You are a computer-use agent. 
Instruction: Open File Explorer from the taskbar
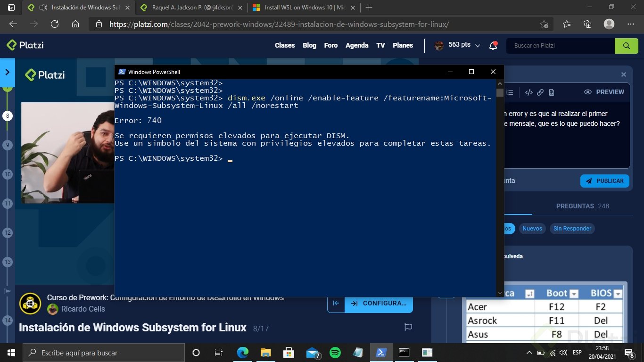266,353
